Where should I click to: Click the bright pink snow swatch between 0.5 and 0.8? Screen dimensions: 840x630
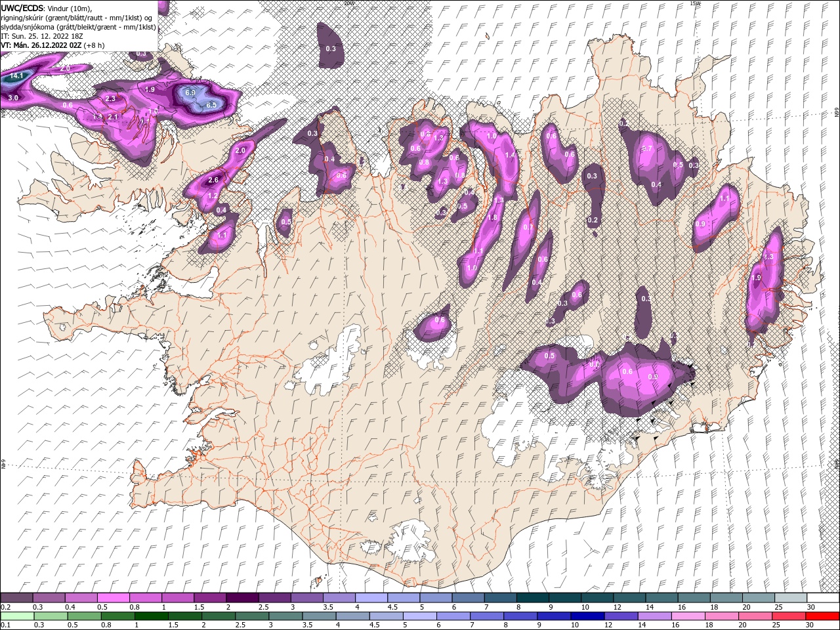pyautogui.click(x=113, y=598)
